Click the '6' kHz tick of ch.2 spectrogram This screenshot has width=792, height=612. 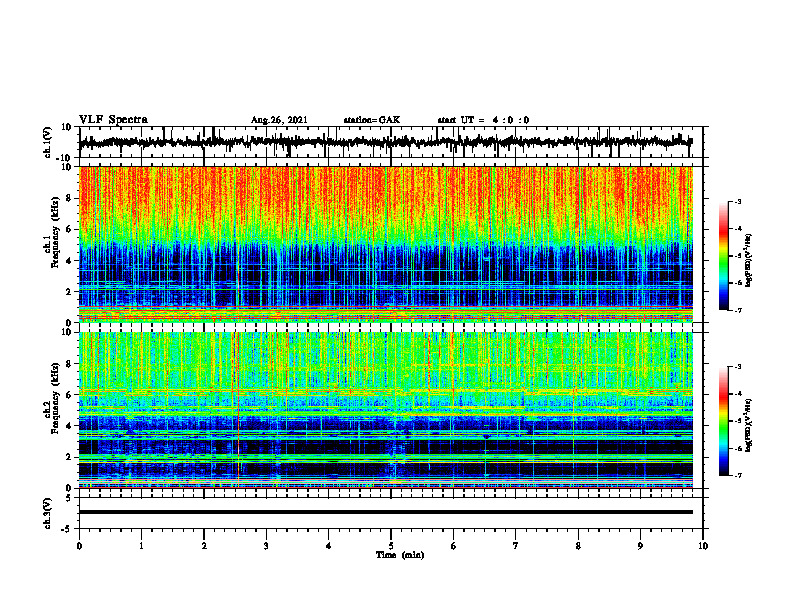click(70, 394)
